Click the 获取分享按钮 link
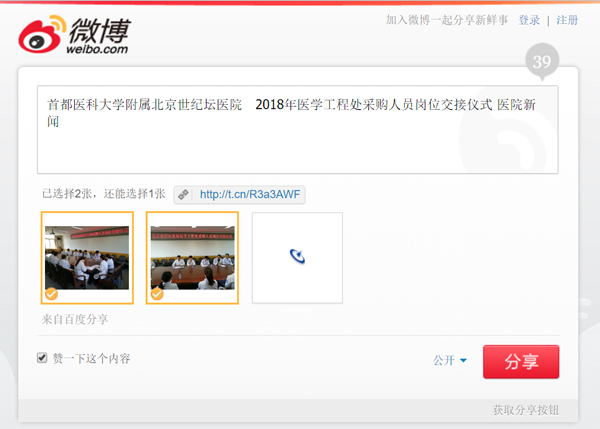Image resolution: width=600 pixels, height=429 pixels. [x=526, y=410]
